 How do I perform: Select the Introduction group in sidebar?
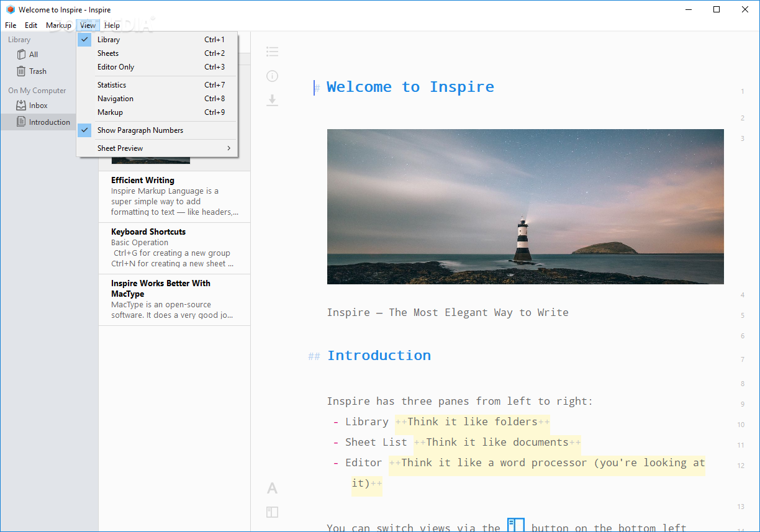pos(37,122)
